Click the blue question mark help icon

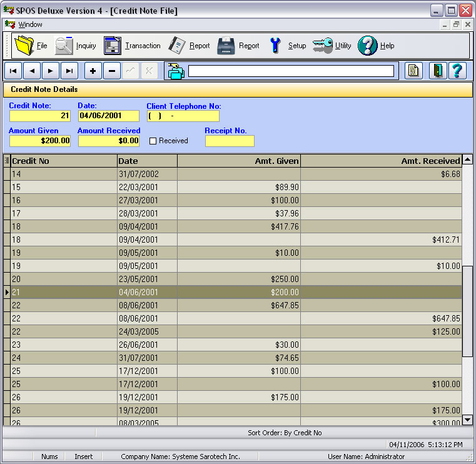click(457, 71)
